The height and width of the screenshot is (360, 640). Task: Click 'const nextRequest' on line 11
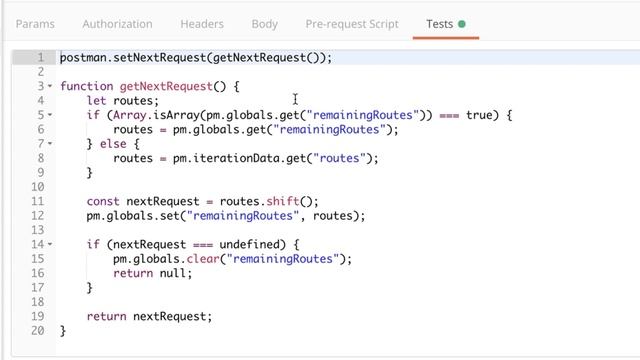coord(143,201)
